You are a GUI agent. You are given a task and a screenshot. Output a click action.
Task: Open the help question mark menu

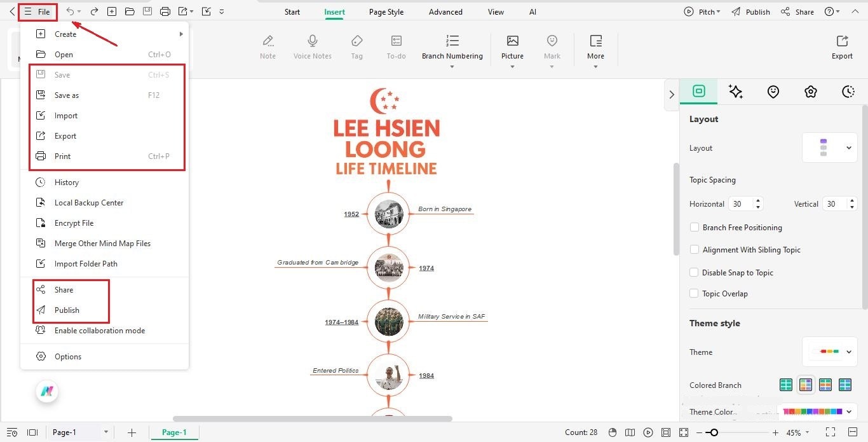(832, 12)
